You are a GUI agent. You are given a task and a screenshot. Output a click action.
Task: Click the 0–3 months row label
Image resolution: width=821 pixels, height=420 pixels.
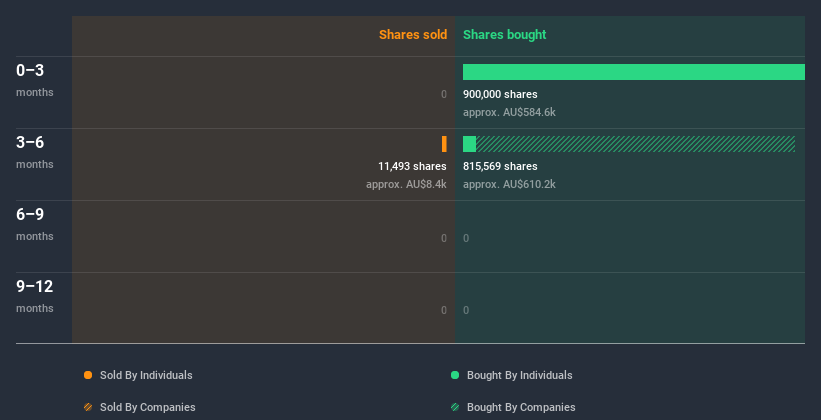(35, 80)
